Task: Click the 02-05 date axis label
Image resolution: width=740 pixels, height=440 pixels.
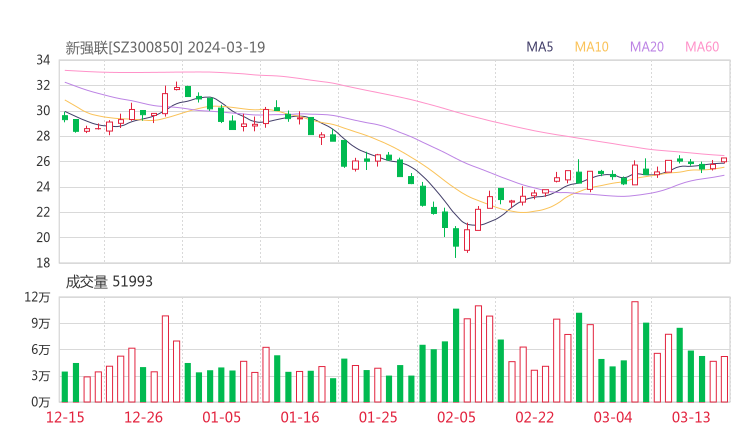Action: click(456, 417)
